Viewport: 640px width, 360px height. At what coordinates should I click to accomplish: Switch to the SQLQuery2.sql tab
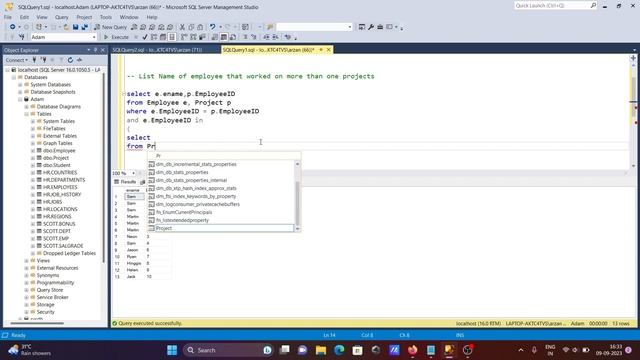[157, 50]
